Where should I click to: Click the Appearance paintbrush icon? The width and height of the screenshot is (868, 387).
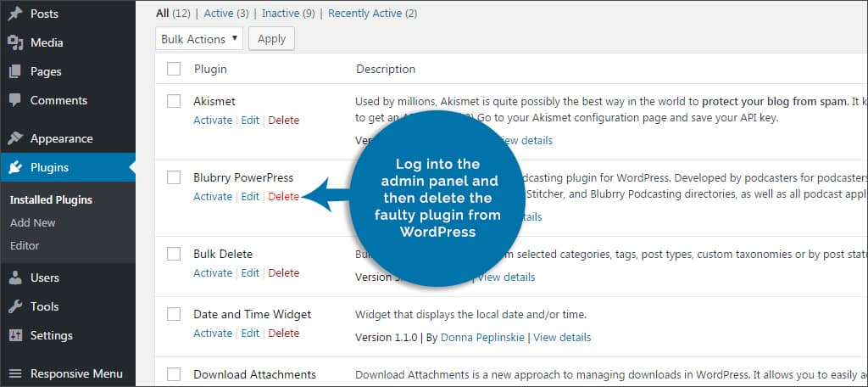tap(15, 138)
